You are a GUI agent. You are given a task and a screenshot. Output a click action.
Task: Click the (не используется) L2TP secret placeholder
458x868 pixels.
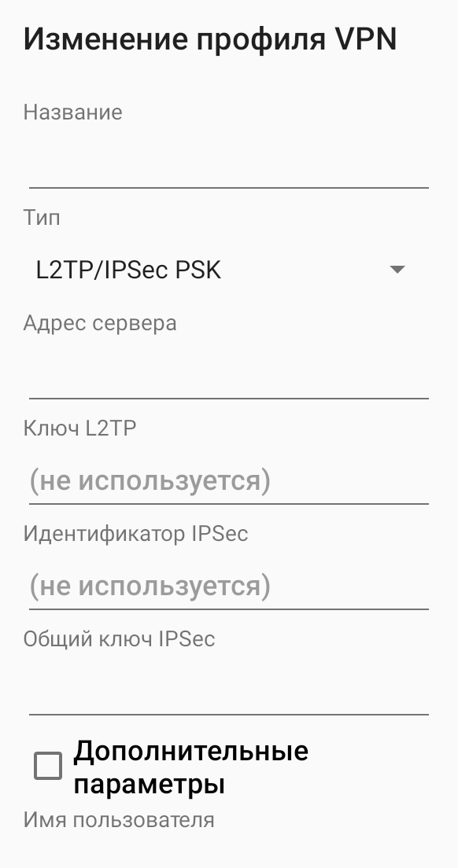click(150, 480)
